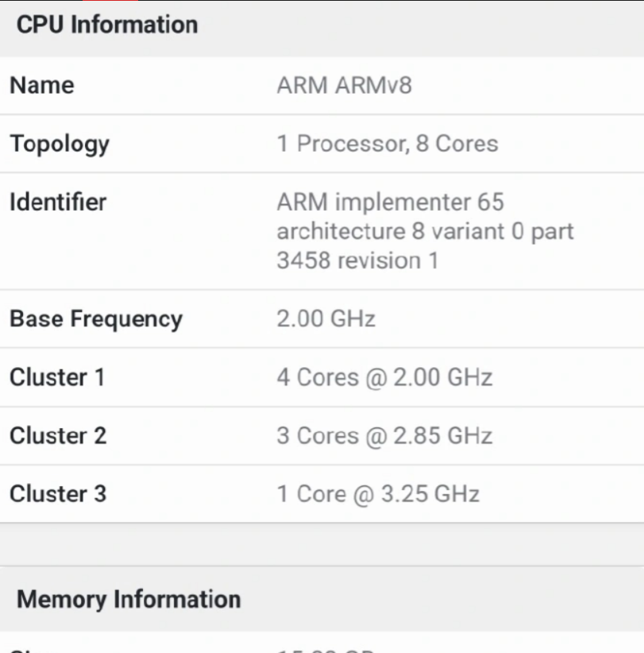Click the ARM implementer 65 identifier text
Screen dimensions: 644x653
point(390,202)
